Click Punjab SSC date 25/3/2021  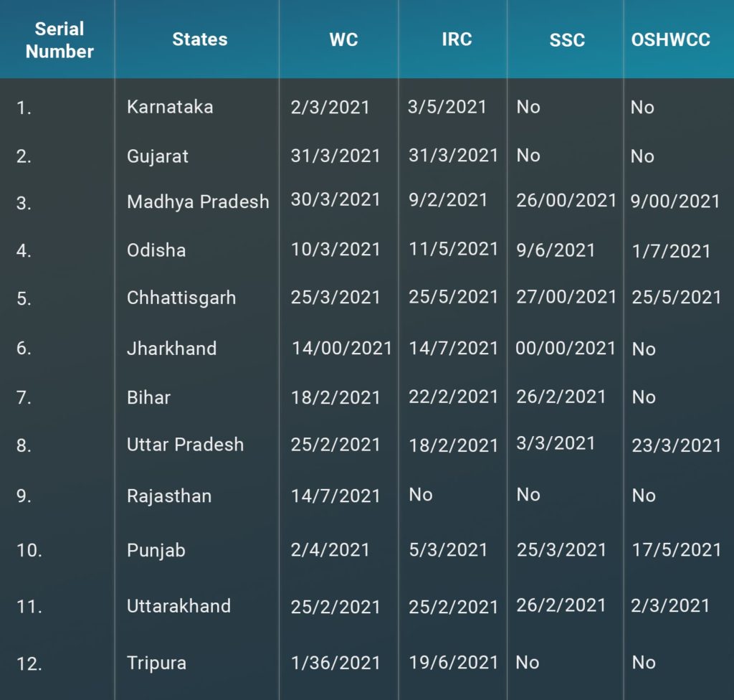pos(561,549)
